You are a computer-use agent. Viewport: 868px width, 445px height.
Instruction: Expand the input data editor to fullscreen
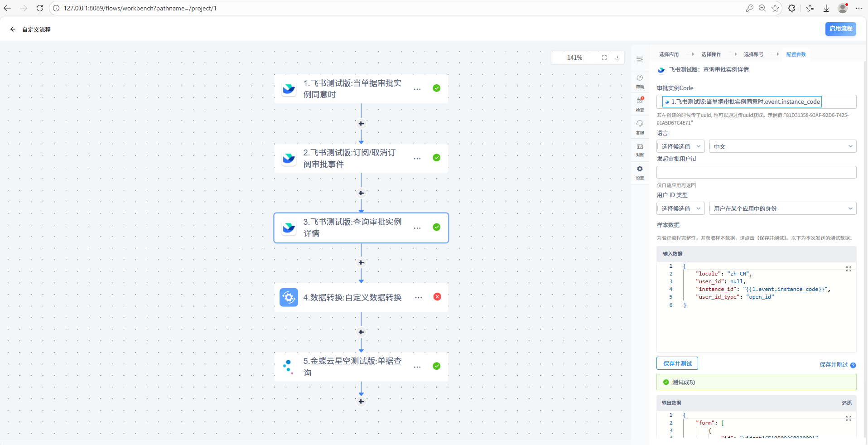848,269
